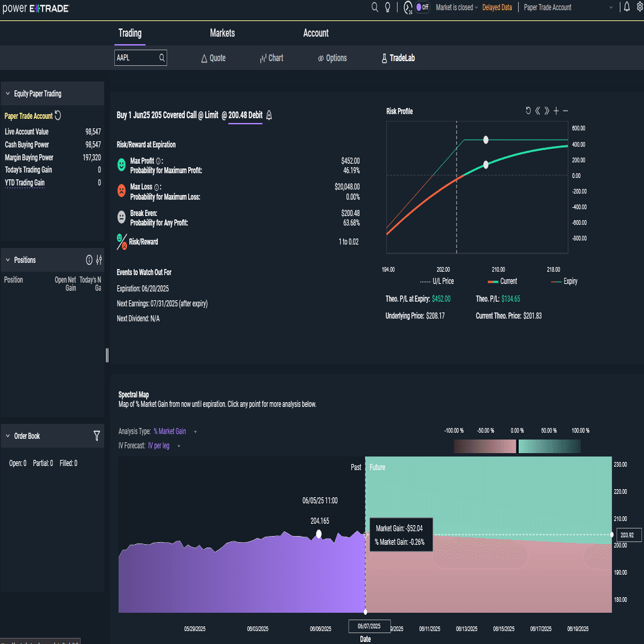Screen dimensions: 644x644
Task: Open Analysis Type % Market Gain dropdown
Action: tap(175, 431)
